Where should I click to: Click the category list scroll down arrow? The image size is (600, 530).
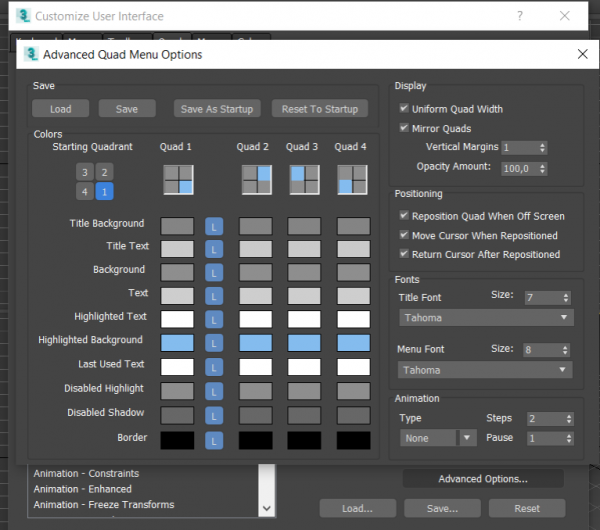click(x=267, y=508)
